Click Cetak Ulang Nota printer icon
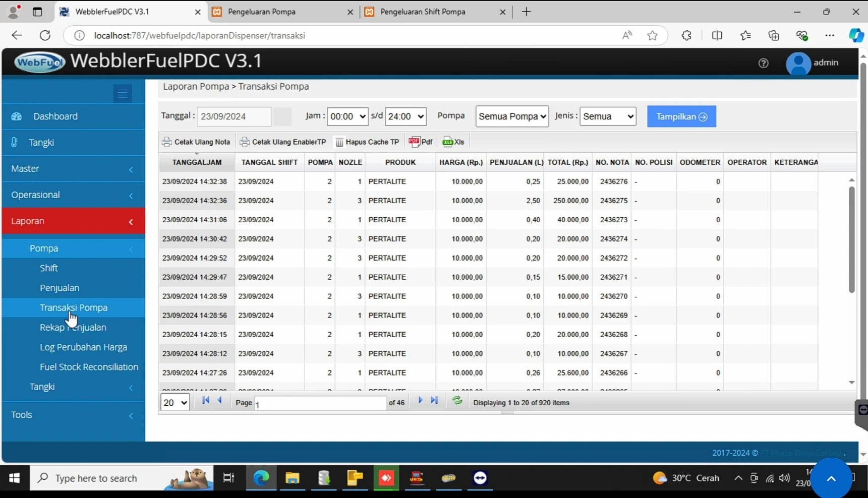This screenshot has width=868, height=498. tap(167, 142)
